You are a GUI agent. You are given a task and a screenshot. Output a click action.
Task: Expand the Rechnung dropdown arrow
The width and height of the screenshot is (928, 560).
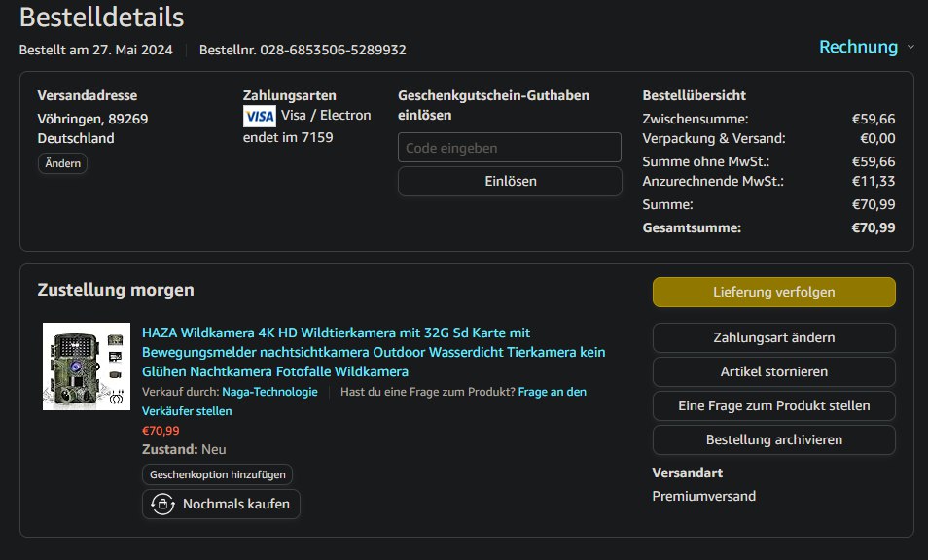tap(910, 48)
